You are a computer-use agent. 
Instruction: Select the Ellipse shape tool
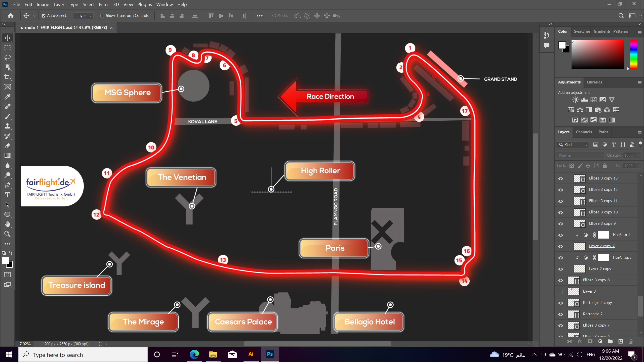coord(8,214)
